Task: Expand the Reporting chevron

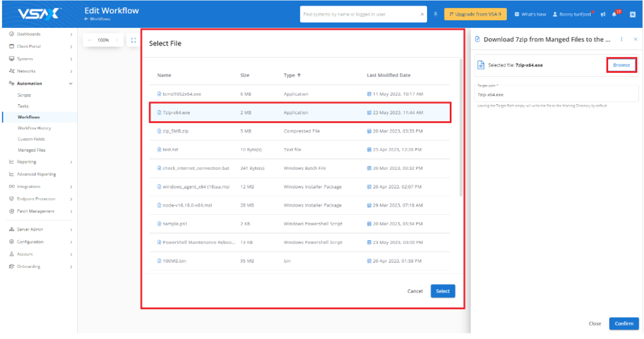Action: tap(71, 162)
